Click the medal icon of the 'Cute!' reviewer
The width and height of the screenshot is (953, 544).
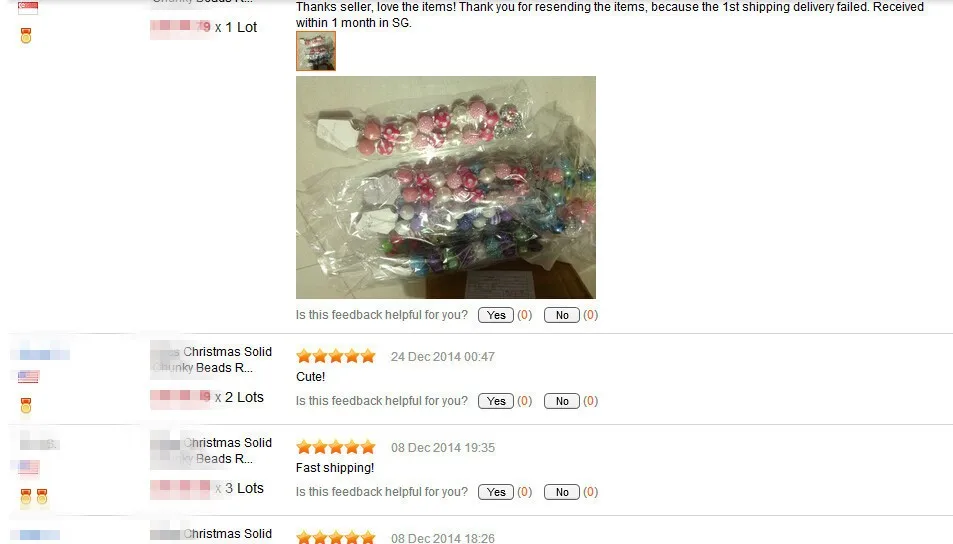pyautogui.click(x=26, y=405)
